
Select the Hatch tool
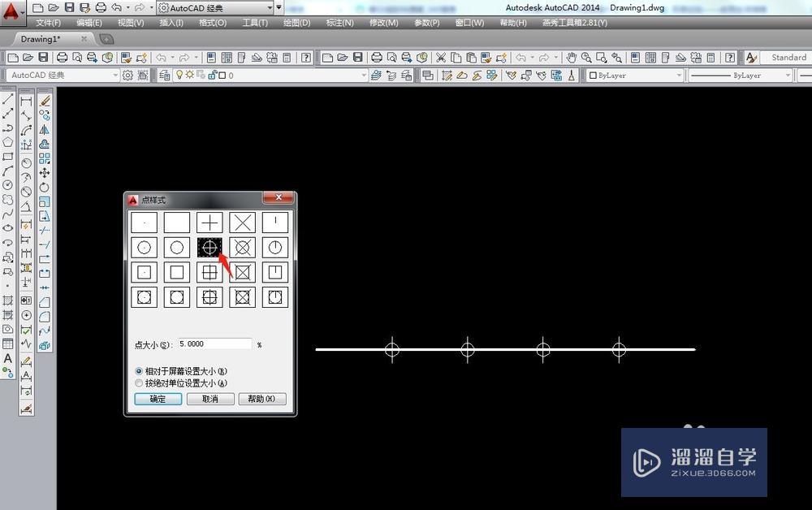[x=8, y=300]
